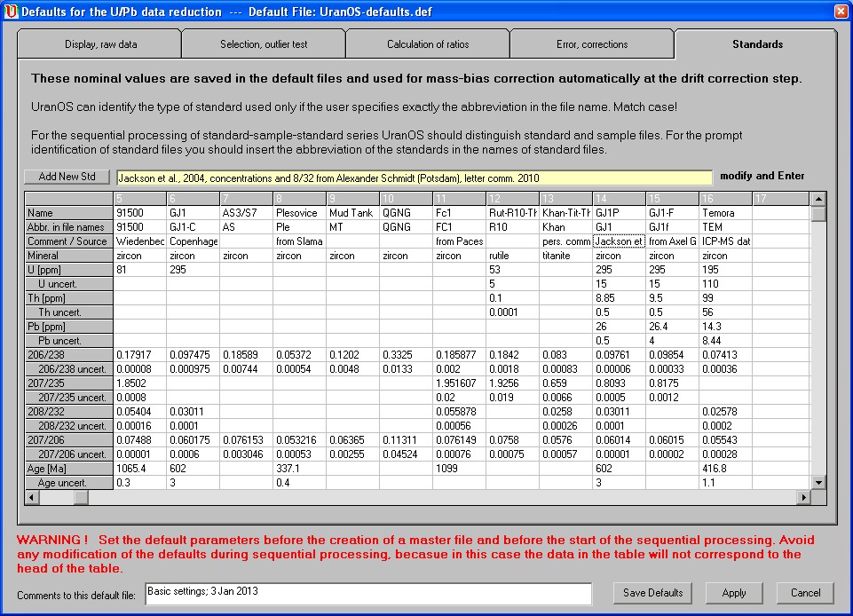This screenshot has width=853, height=616.
Task: Click the Age value 1099
Action: point(460,468)
